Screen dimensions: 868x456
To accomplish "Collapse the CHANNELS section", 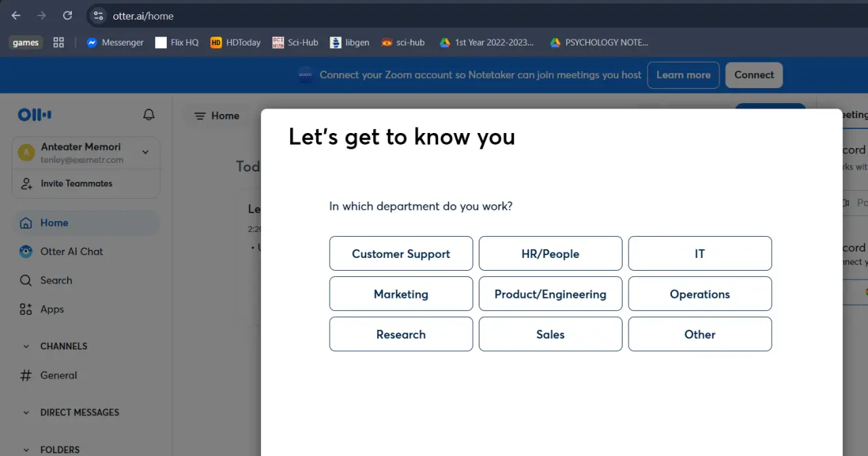I will coord(26,346).
